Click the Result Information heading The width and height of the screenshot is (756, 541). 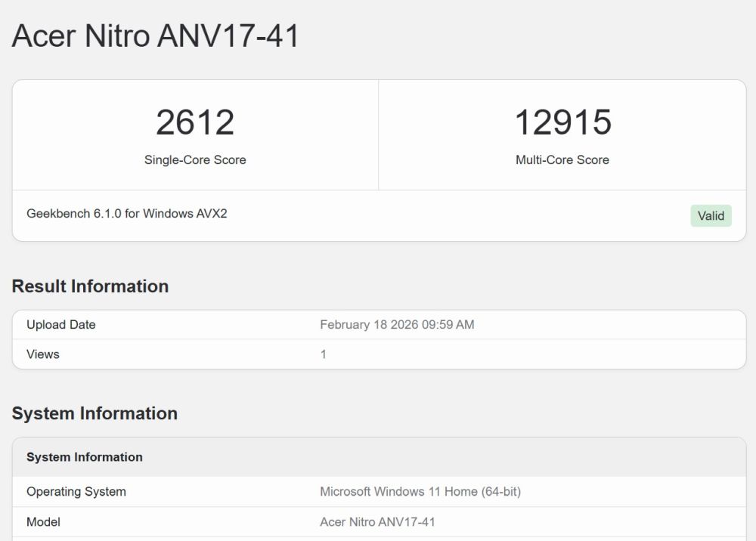(x=90, y=286)
